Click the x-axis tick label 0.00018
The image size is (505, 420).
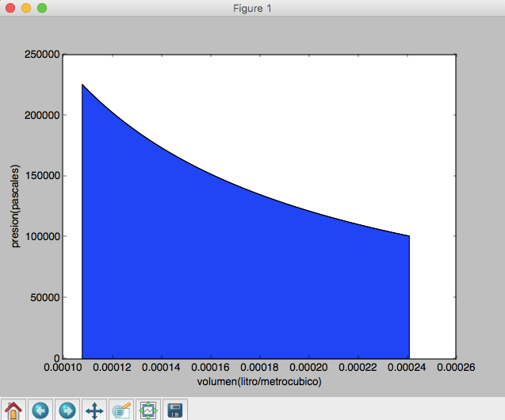pyautogui.click(x=259, y=367)
